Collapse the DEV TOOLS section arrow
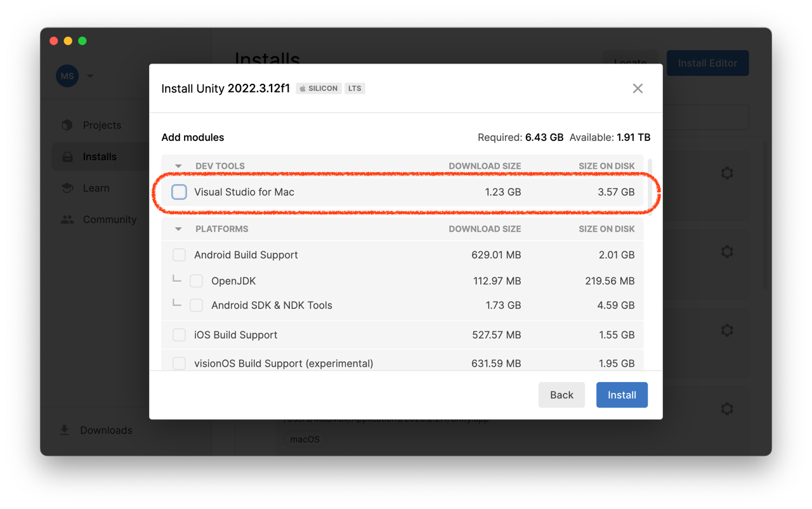The height and width of the screenshot is (509, 812). (x=178, y=166)
